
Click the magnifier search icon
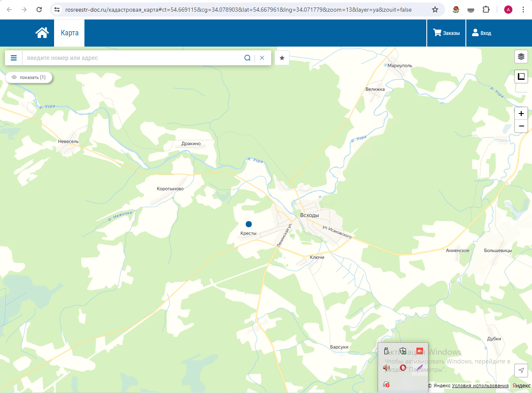point(247,58)
